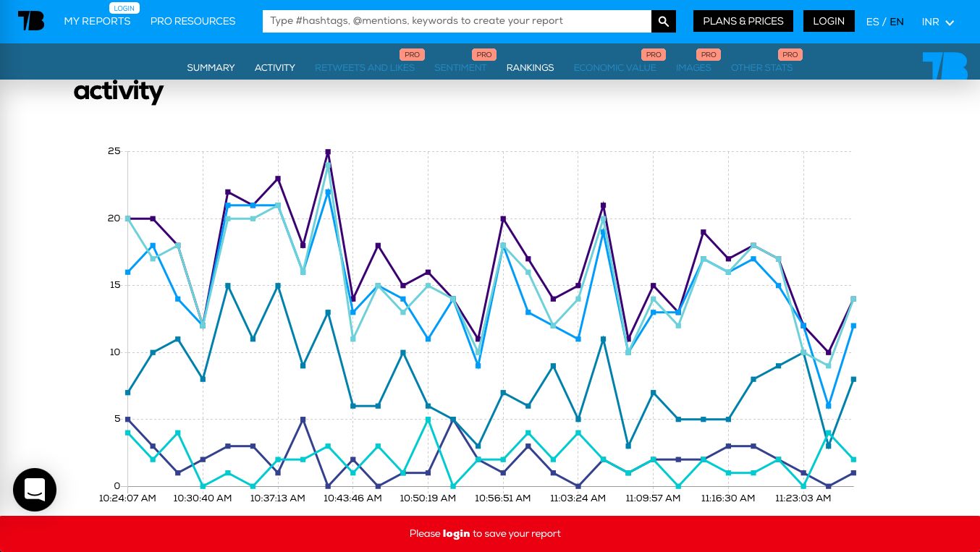The width and height of the screenshot is (980, 552).
Task: Click the PLANS & PRICES button
Action: 743,21
